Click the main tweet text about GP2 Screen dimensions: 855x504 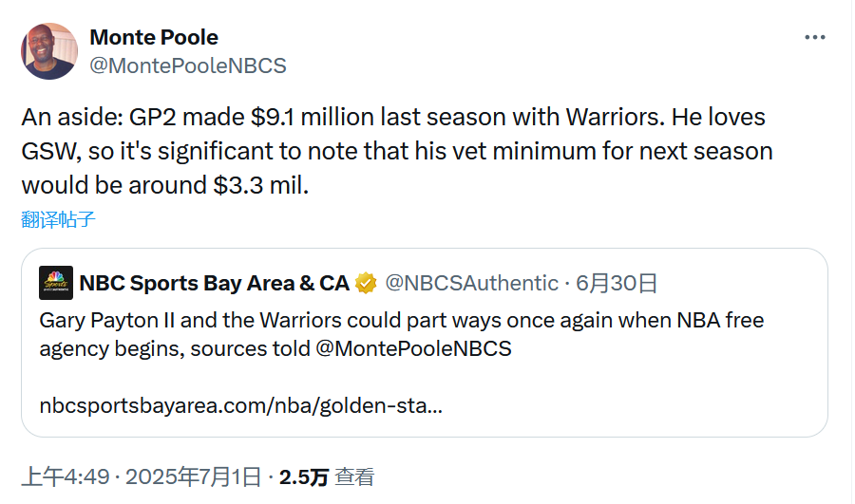397,151
